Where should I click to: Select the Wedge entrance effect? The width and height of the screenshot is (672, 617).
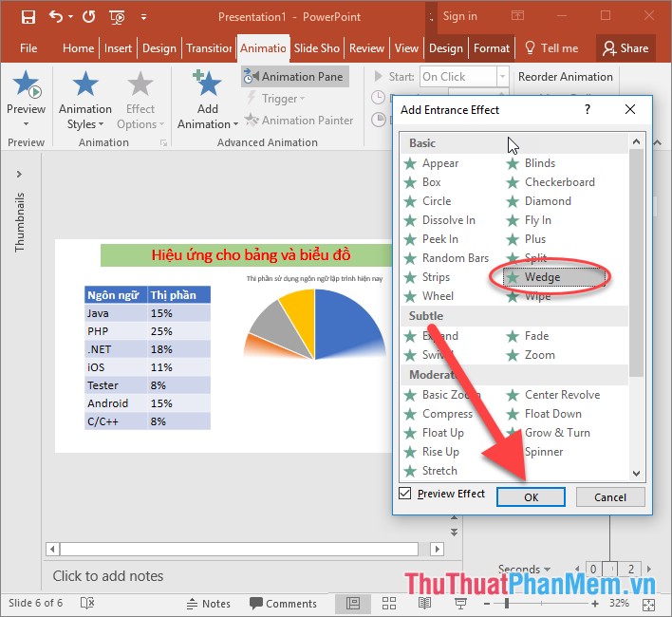(553, 277)
